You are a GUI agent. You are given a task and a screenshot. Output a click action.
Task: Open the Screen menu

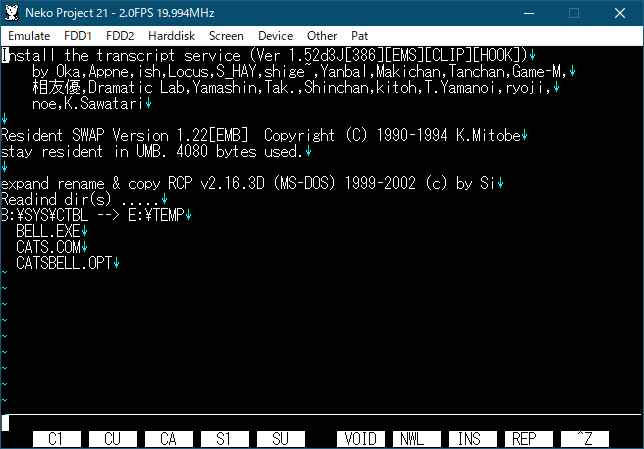pyautogui.click(x=226, y=36)
